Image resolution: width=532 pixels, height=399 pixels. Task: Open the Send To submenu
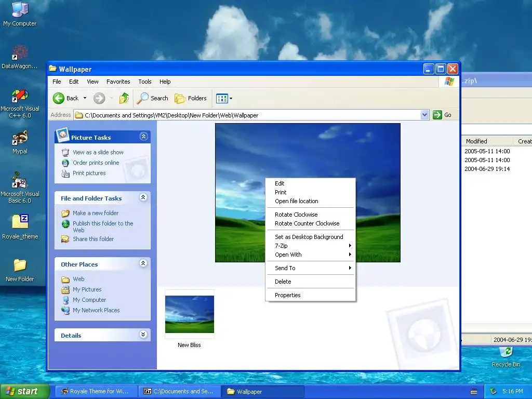pyautogui.click(x=310, y=268)
